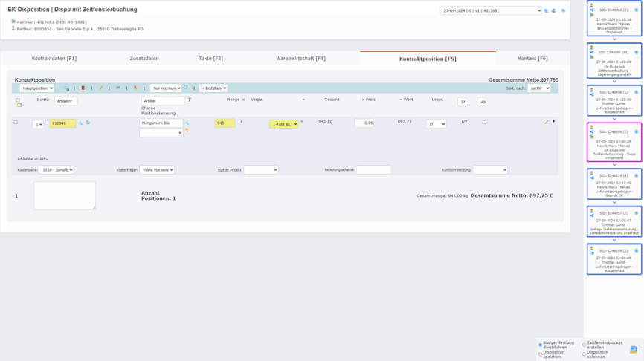This screenshot has height=361, width=644.
Task: Click the Preis input field showing 0,95
Action: click(x=364, y=123)
